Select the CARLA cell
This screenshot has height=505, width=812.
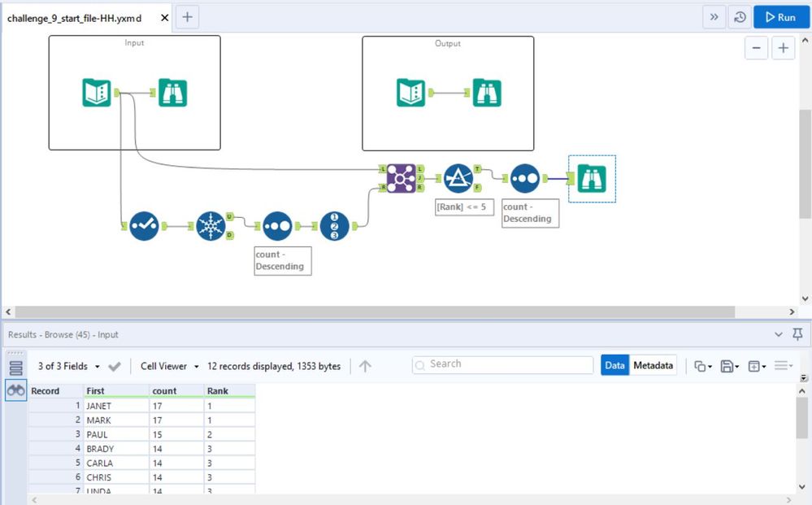116,463
